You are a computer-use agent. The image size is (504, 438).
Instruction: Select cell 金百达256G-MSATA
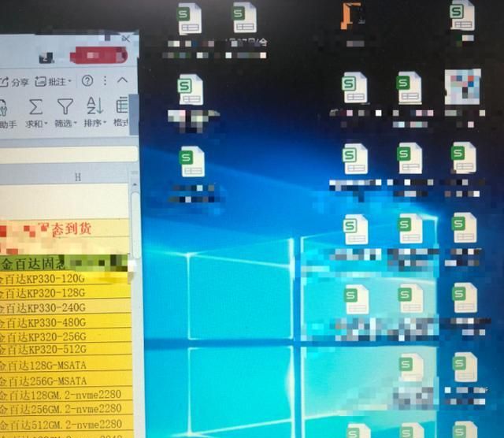[66, 380]
